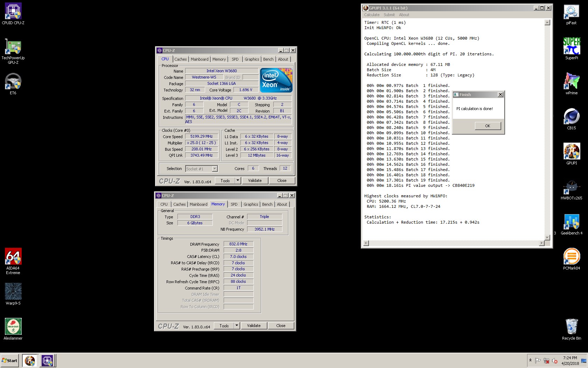Click the show desktop tray icon
This screenshot has width=588, height=368.
(x=583, y=361)
